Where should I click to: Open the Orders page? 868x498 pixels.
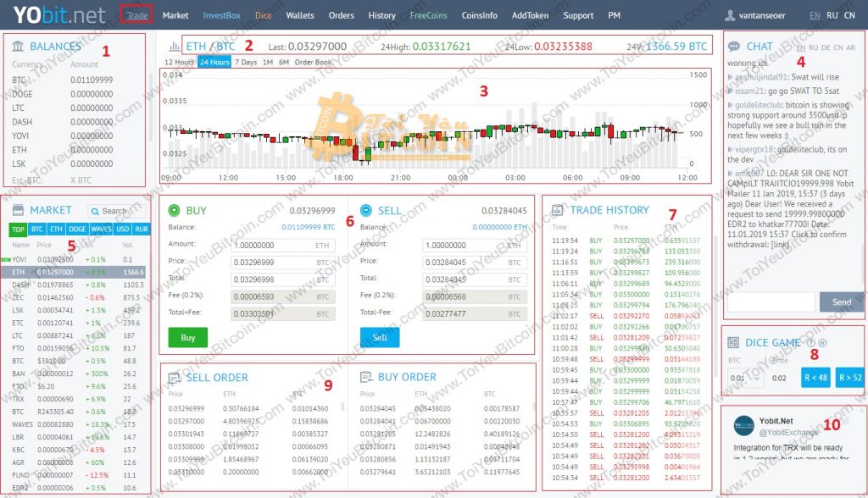(341, 15)
